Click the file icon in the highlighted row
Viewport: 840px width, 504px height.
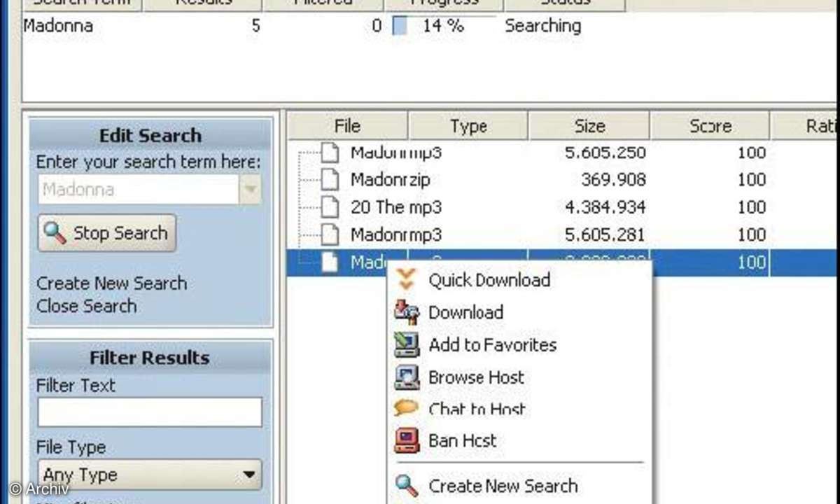(x=330, y=262)
